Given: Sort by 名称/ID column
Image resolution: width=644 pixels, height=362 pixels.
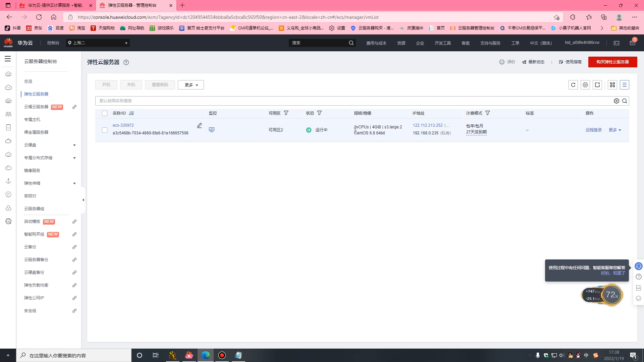Looking at the screenshot, I should 131,113.
